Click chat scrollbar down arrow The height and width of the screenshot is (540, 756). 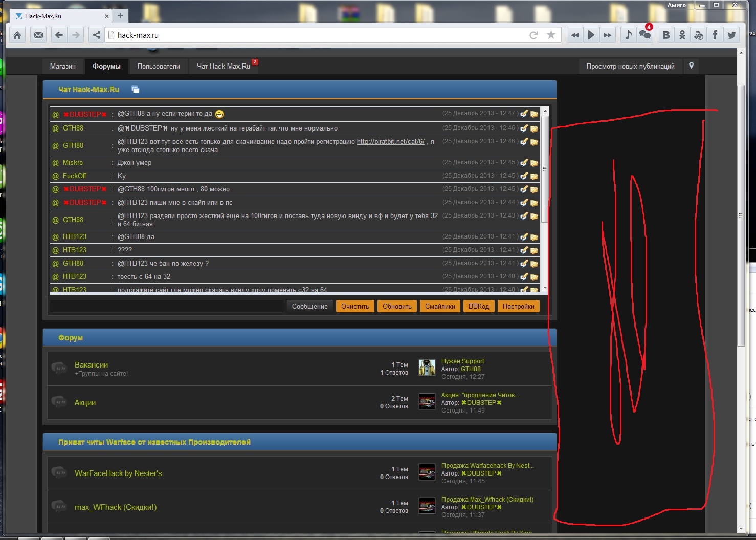545,288
